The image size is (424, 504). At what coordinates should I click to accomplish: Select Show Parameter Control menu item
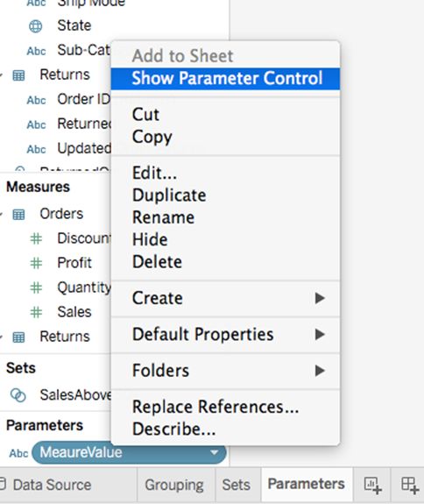click(x=225, y=78)
